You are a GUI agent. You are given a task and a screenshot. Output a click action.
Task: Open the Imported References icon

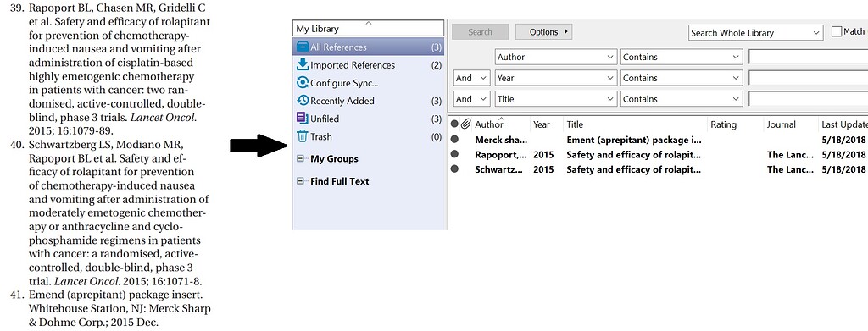coord(303,64)
